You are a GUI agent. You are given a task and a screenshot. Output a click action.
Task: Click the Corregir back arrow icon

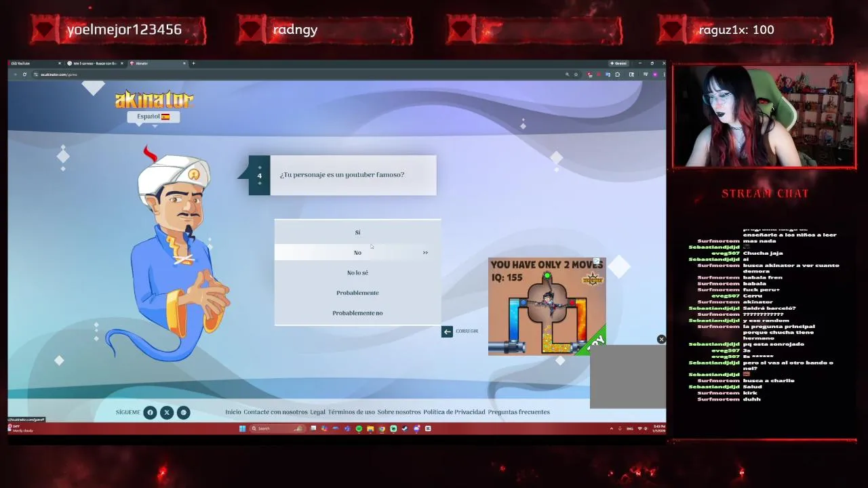447,331
